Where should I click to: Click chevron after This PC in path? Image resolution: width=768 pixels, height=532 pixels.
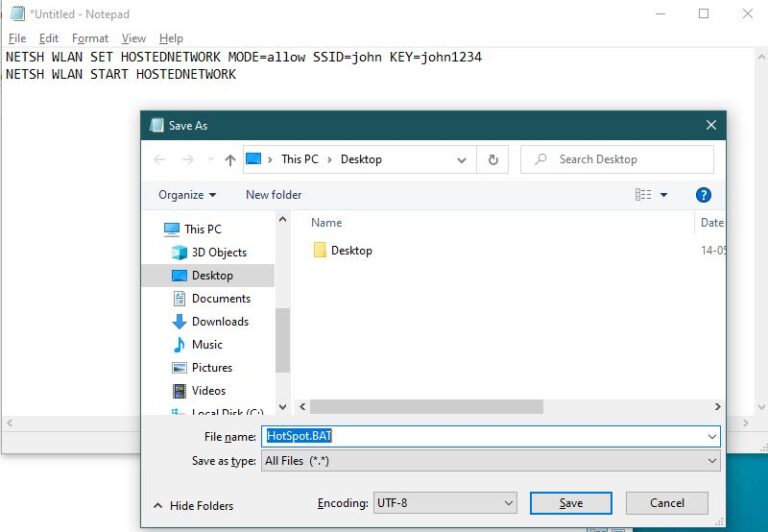pyautogui.click(x=329, y=159)
